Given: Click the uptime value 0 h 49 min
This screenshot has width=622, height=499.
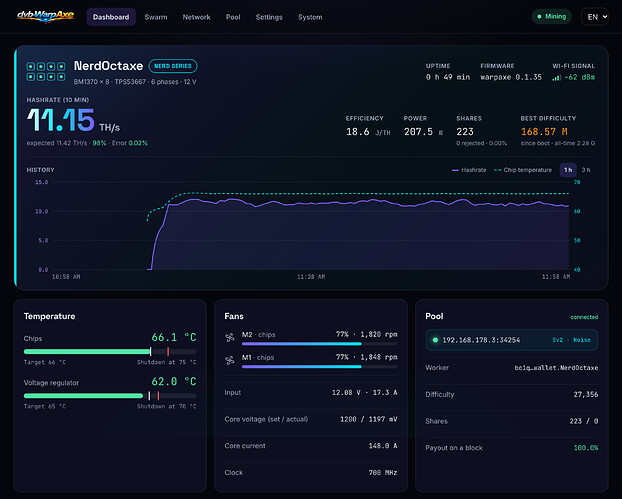Looking at the screenshot, I should tap(448, 77).
